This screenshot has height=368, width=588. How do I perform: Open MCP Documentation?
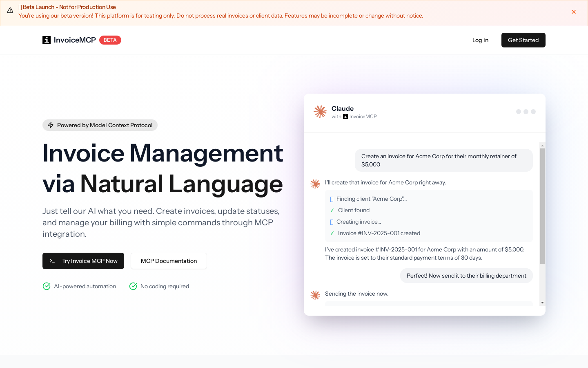(x=169, y=261)
